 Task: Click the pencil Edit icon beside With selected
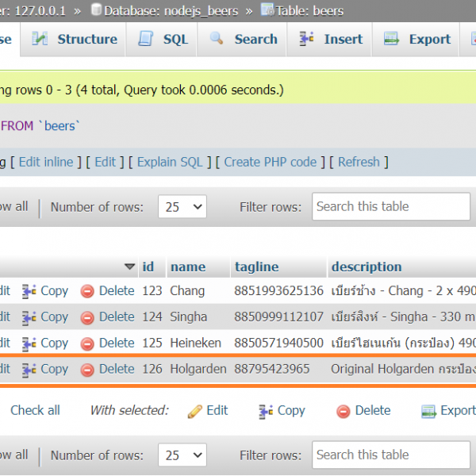tap(195, 411)
